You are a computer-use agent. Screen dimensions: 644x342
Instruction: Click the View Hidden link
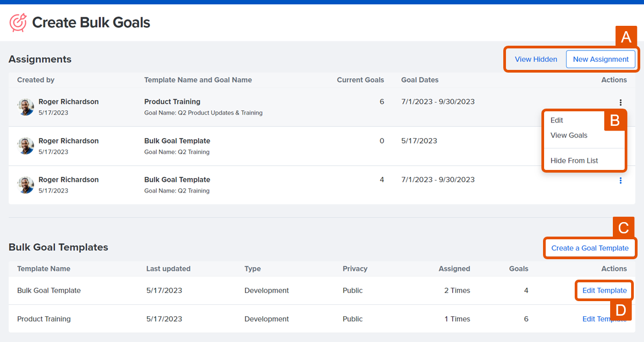pyautogui.click(x=536, y=59)
